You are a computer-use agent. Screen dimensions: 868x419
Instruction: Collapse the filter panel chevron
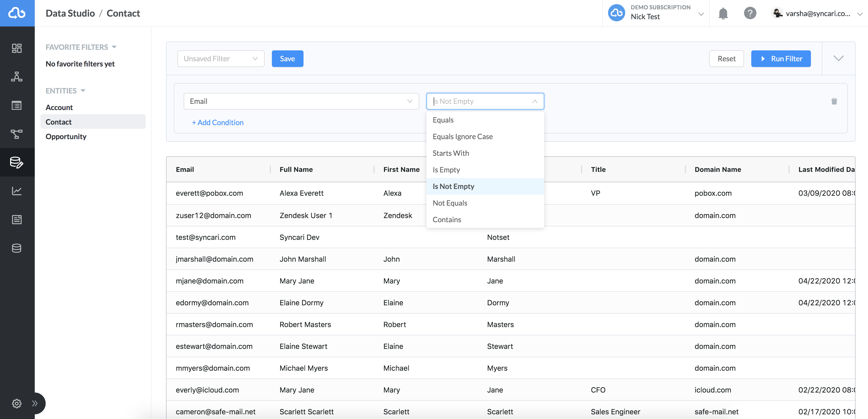click(x=838, y=58)
